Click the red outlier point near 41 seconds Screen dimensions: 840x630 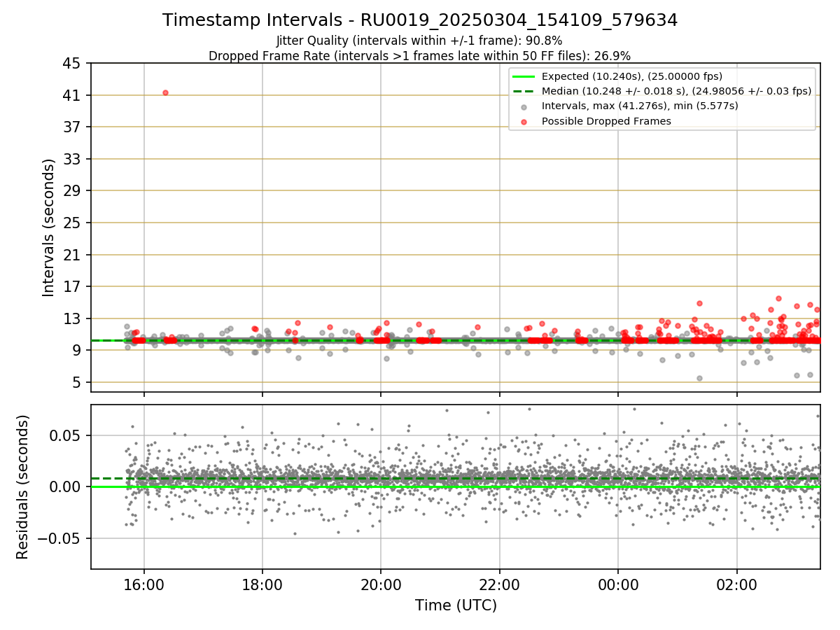point(165,92)
